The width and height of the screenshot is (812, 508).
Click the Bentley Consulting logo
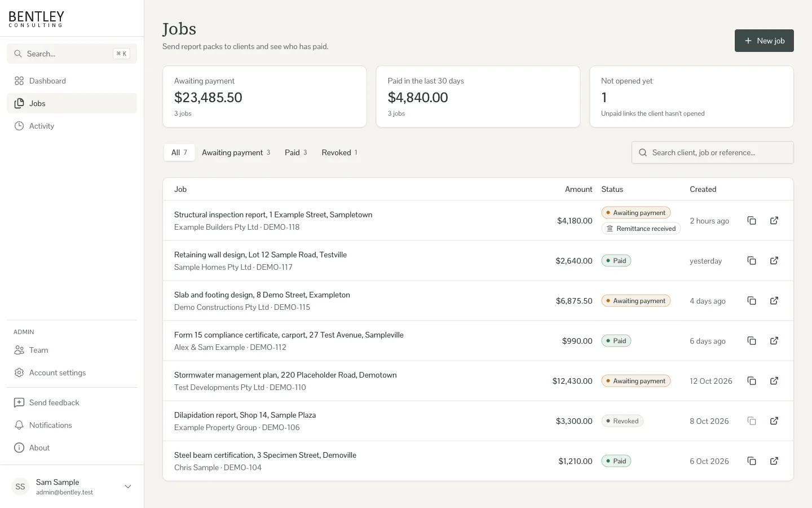coord(36,19)
